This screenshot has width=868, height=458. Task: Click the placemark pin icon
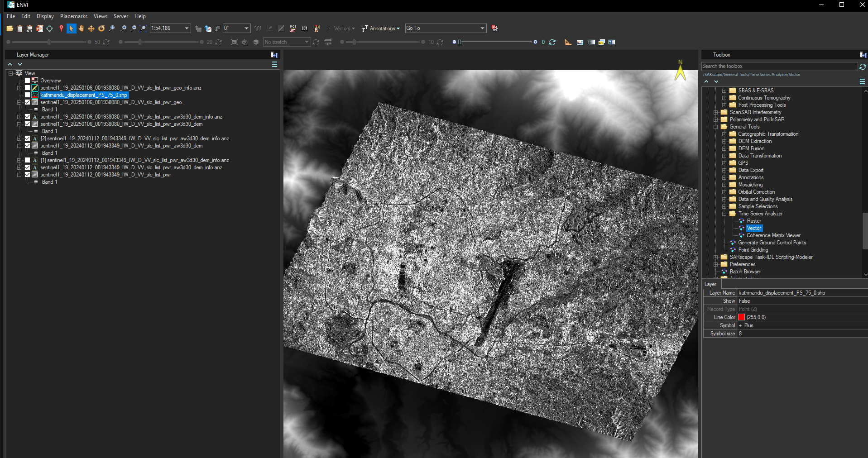pyautogui.click(x=61, y=29)
